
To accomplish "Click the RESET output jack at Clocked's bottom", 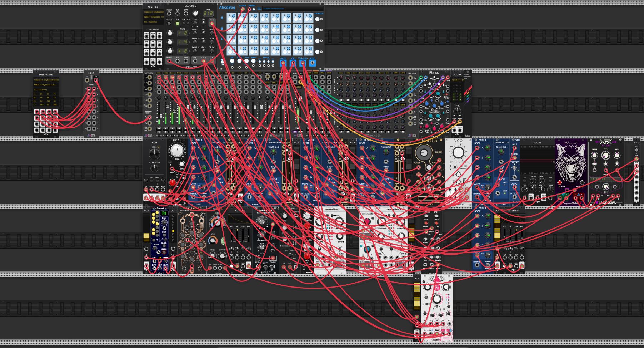I will [x=169, y=61].
